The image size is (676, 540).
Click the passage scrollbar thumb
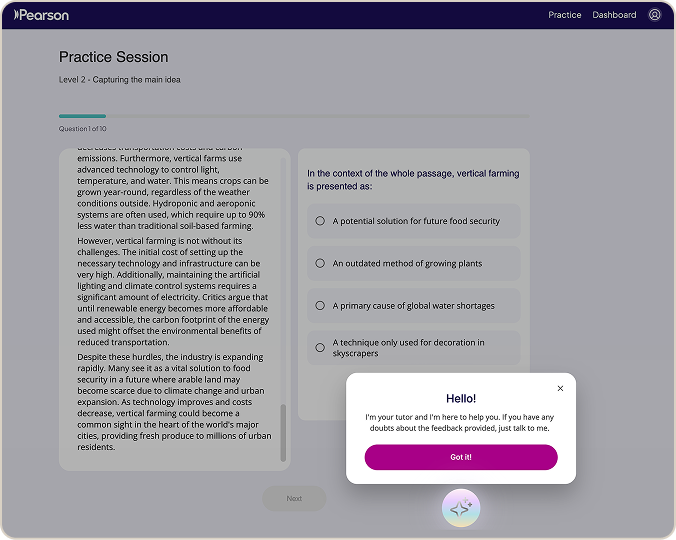(283, 433)
